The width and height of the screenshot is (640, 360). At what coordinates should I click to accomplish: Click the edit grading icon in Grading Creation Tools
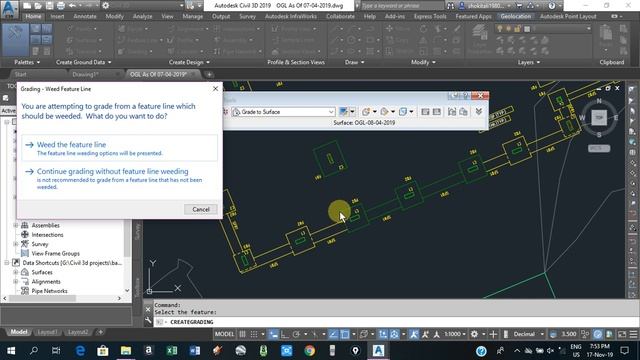pos(384,111)
